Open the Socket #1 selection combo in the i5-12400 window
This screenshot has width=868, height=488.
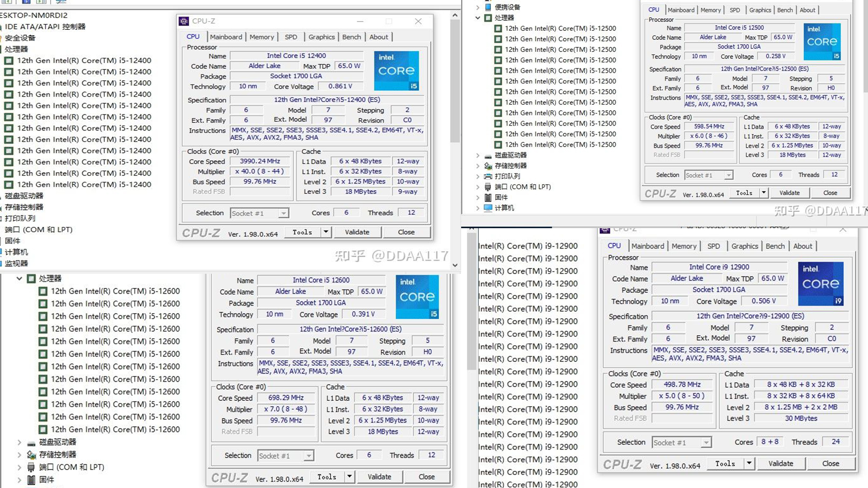[x=259, y=213]
